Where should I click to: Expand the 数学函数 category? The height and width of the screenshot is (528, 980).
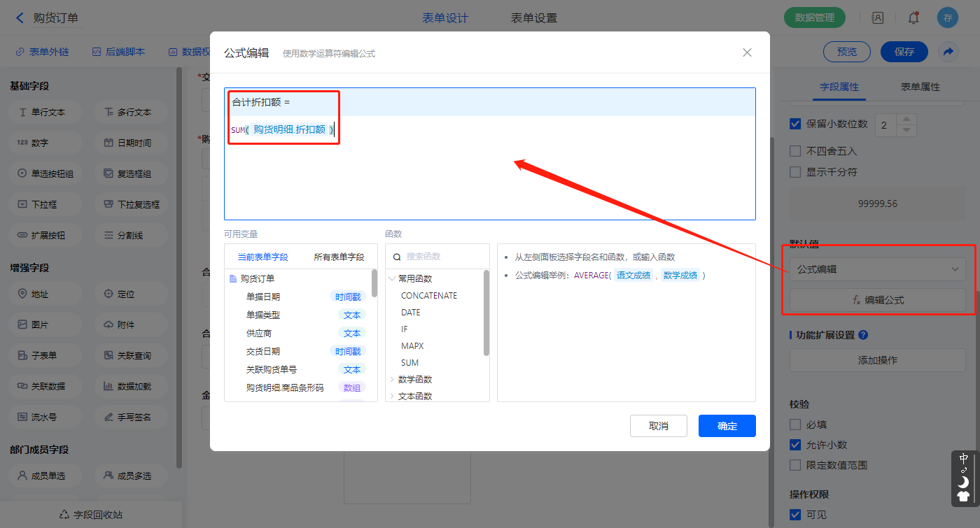[392, 380]
